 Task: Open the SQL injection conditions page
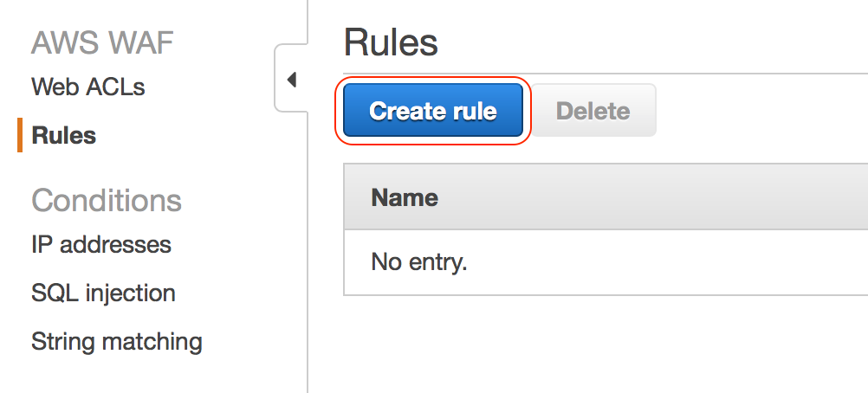tap(103, 293)
